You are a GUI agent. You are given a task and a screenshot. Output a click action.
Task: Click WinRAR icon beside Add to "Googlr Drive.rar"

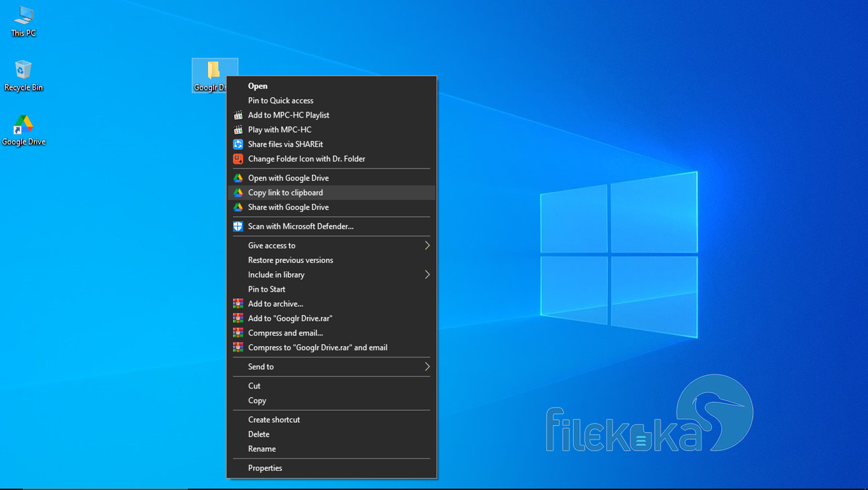tap(238, 318)
